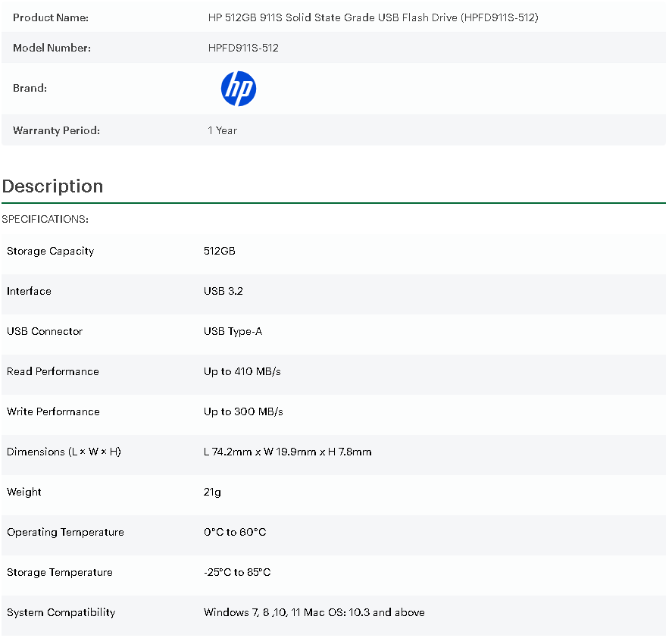Select the Windows and Mac OS compatibility text

314,612
